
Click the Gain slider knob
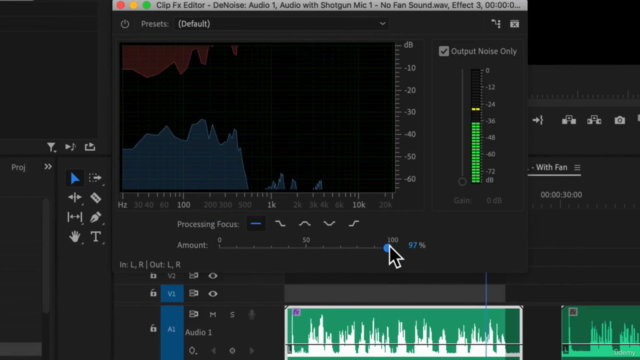coord(462,182)
